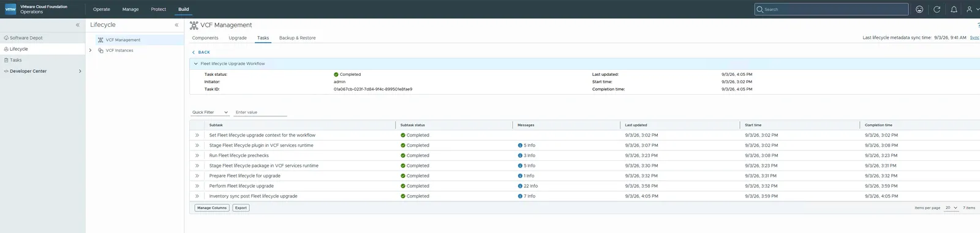This screenshot has width=980, height=233.
Task: Click the filter Enter value field
Action: pyautogui.click(x=260, y=113)
